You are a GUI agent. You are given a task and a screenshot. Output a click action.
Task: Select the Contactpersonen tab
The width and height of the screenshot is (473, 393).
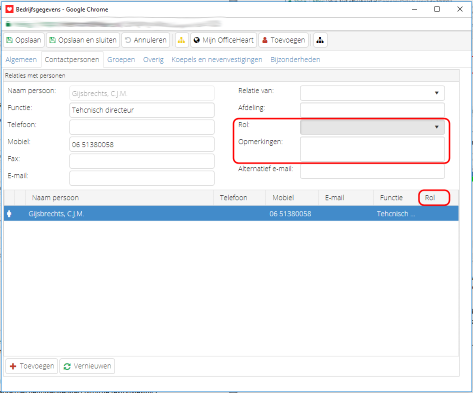click(x=72, y=60)
